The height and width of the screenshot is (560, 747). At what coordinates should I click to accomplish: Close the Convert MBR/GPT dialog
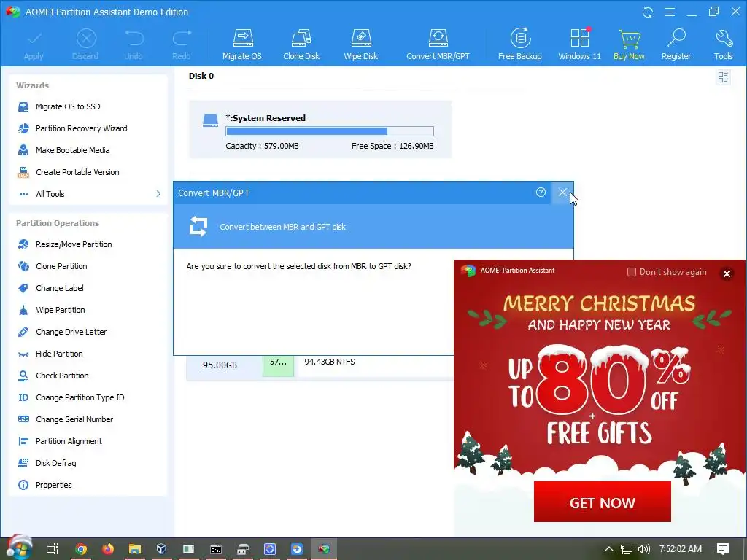click(x=562, y=192)
